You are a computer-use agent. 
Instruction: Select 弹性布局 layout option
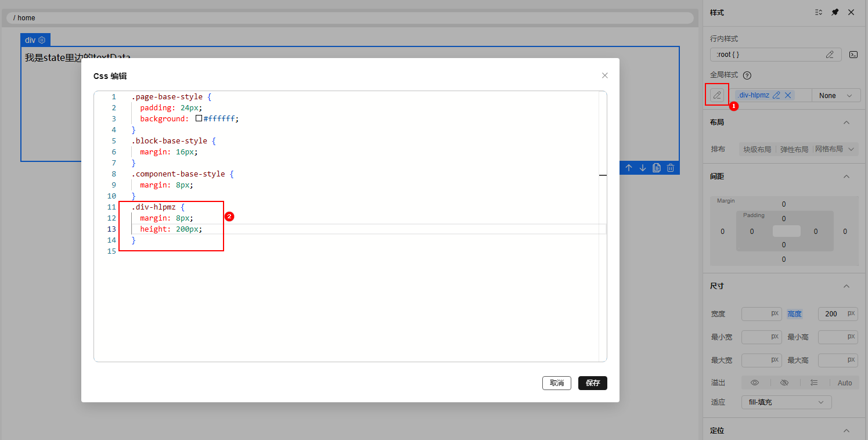pos(794,149)
